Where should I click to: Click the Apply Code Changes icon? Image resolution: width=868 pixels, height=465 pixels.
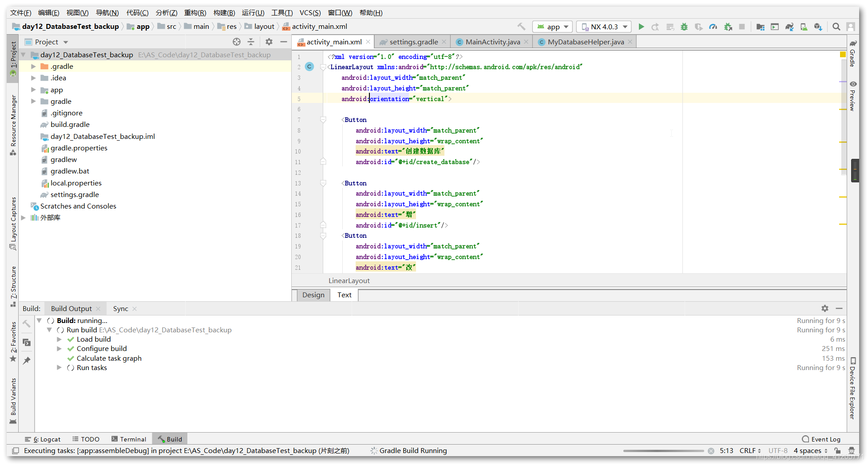coord(670,27)
